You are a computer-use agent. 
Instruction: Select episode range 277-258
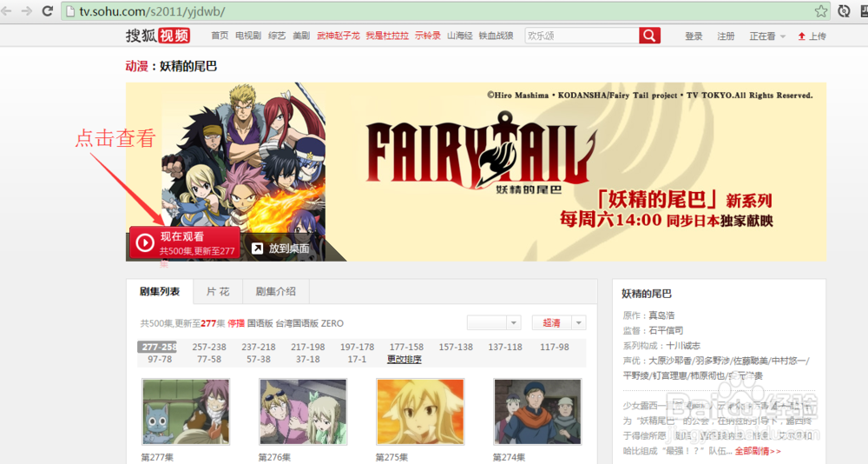(157, 347)
